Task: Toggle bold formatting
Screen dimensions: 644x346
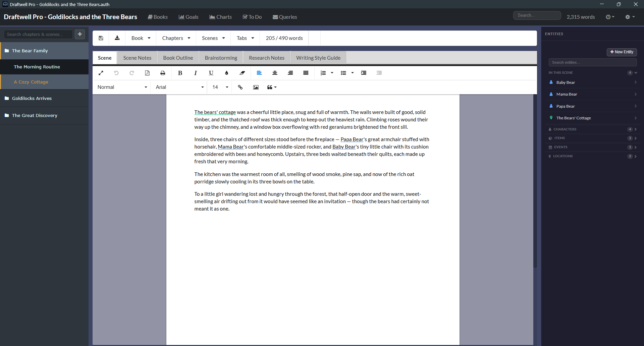Action: (x=180, y=73)
